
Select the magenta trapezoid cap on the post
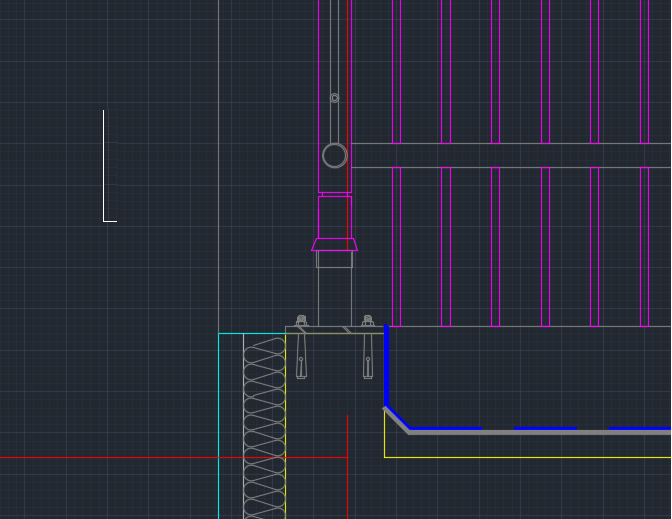point(334,244)
